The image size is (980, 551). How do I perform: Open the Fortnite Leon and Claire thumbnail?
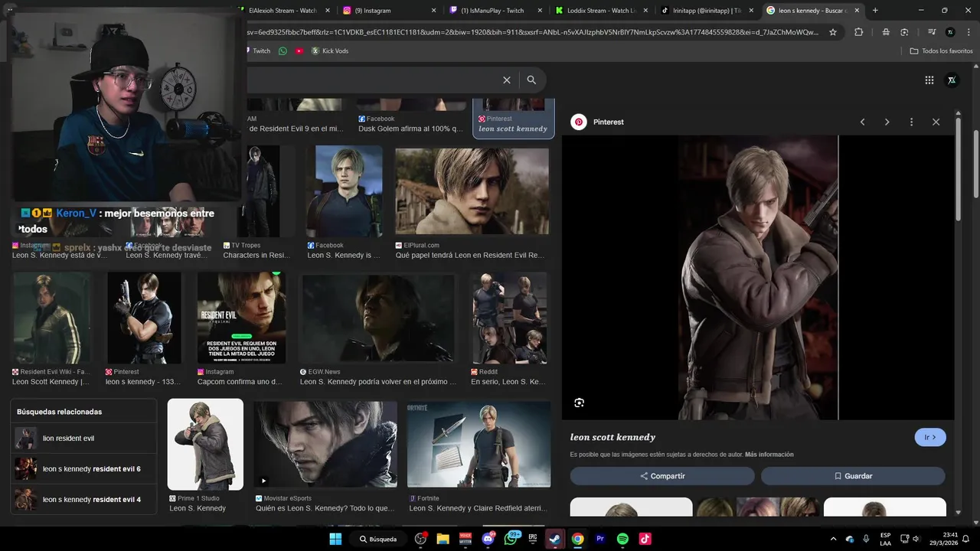[479, 445]
